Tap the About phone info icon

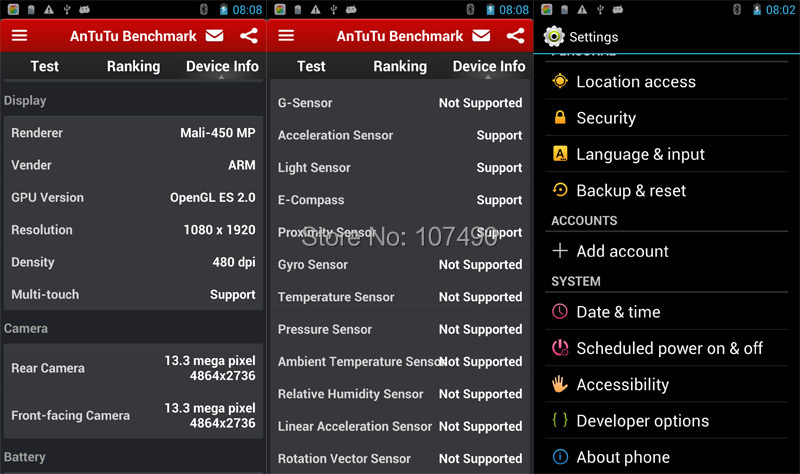click(x=560, y=456)
